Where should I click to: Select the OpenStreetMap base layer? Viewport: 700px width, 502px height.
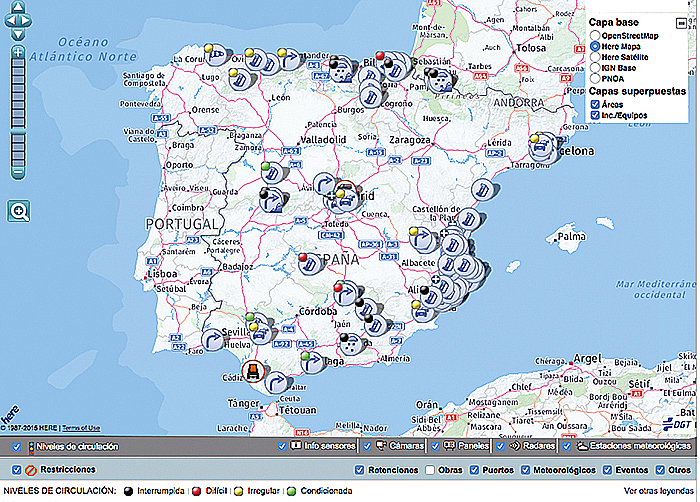click(595, 35)
